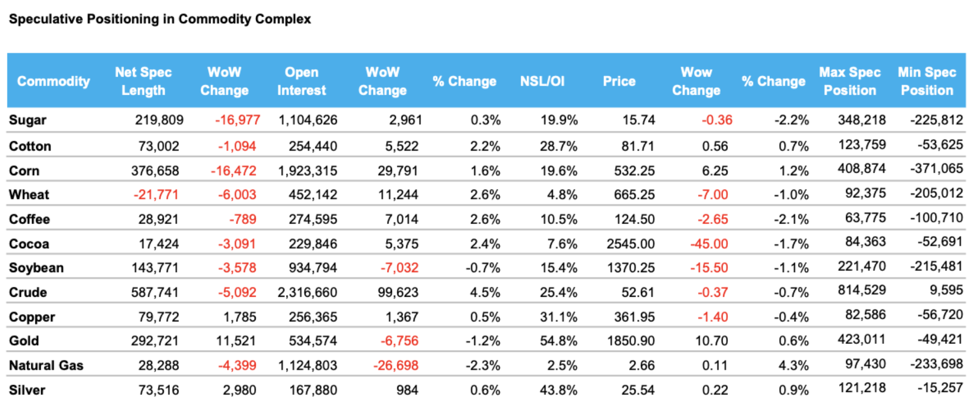Click Wheat net spec length -21,771
The width and height of the screenshot is (980, 403).
(x=156, y=195)
